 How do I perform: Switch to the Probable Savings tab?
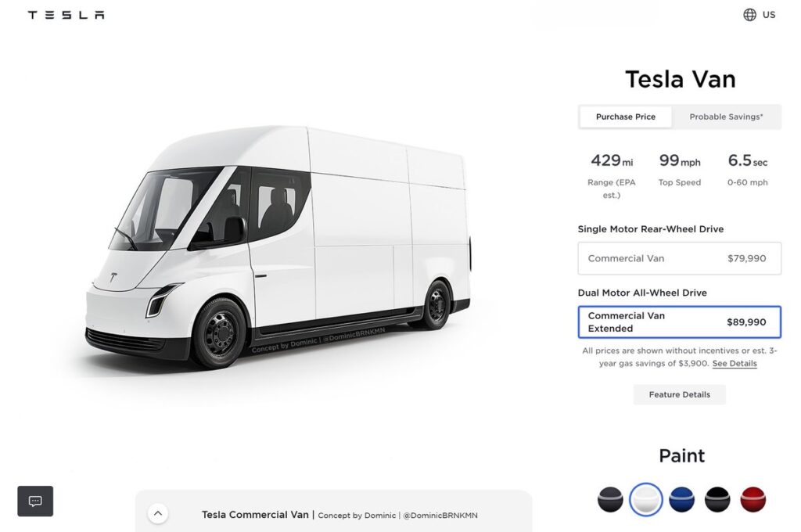tap(727, 116)
